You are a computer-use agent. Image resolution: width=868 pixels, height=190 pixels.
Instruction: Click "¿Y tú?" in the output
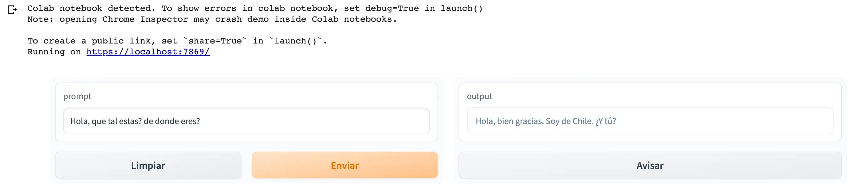(x=605, y=121)
